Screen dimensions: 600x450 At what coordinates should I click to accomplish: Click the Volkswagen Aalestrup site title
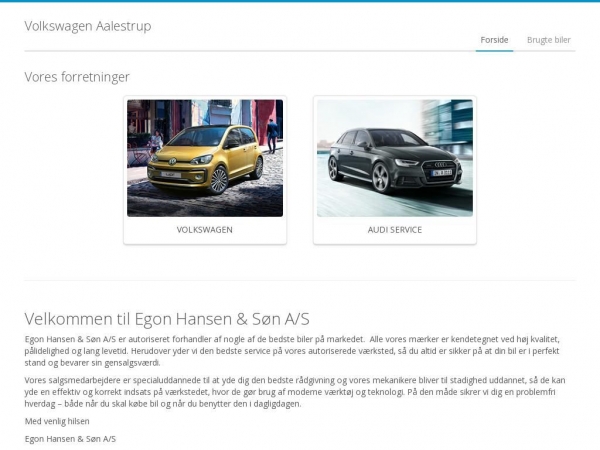click(x=88, y=26)
